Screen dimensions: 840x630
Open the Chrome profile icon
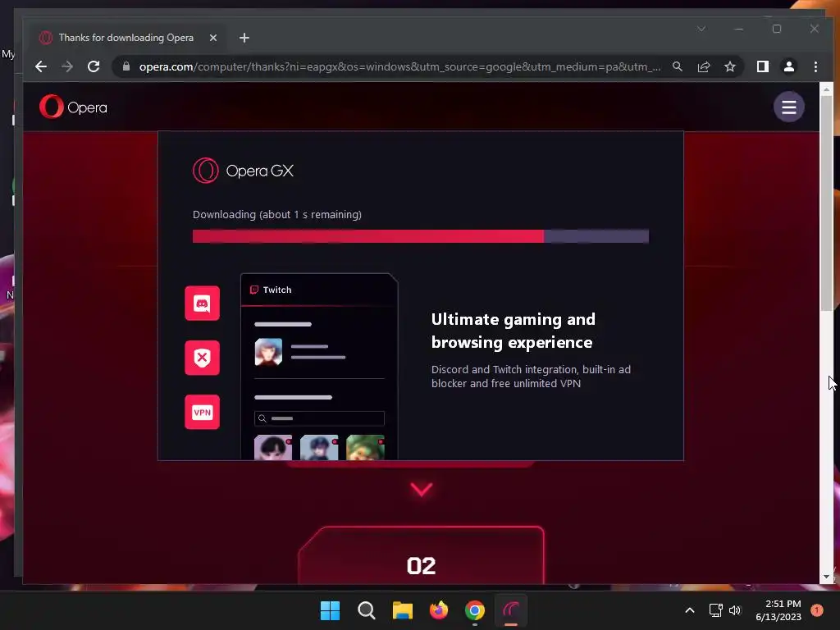pos(789,66)
